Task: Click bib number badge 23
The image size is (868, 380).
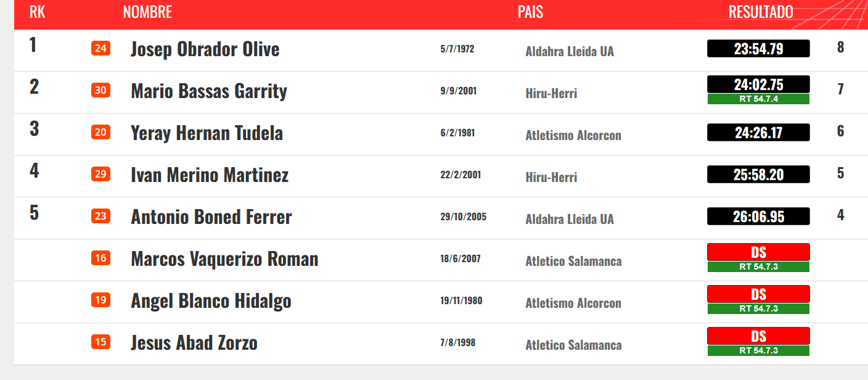Action: coord(100,216)
